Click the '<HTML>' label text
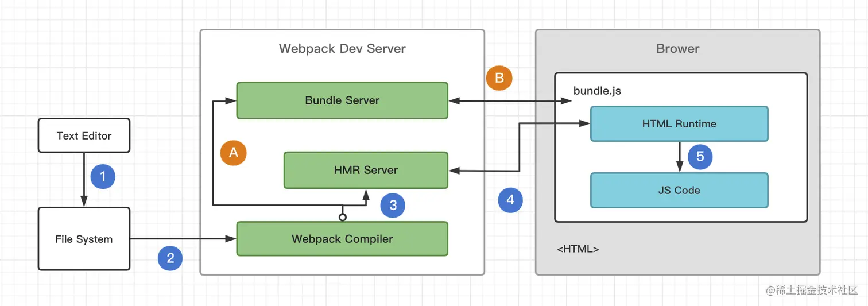Image resolution: width=868 pixels, height=306 pixels. (578, 249)
